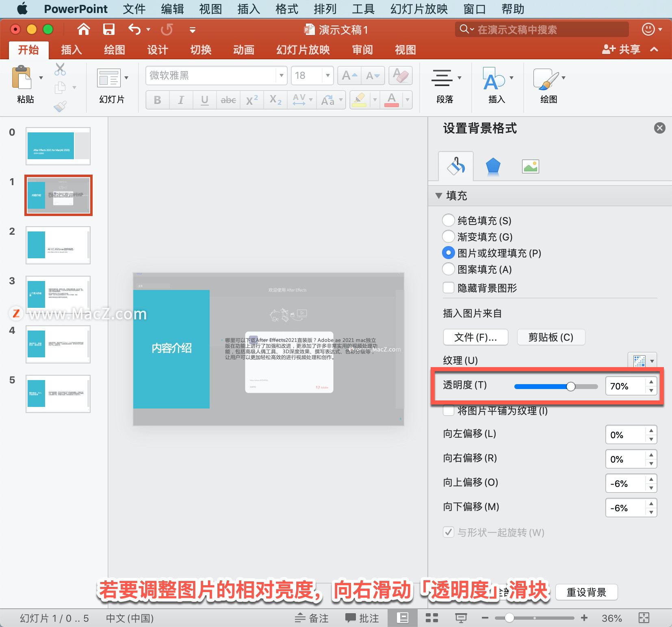Increase font size with the larger A icon
The width and height of the screenshot is (672, 627).
pyautogui.click(x=349, y=76)
